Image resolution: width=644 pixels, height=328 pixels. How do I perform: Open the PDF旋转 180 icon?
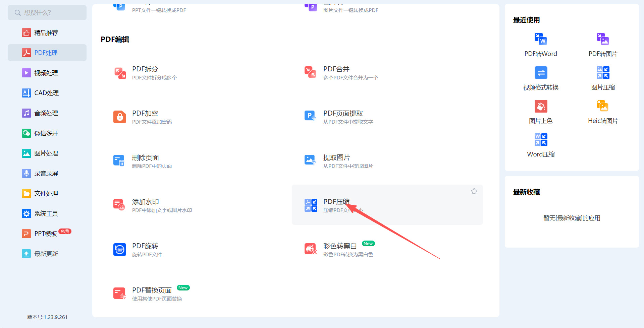[x=120, y=250]
